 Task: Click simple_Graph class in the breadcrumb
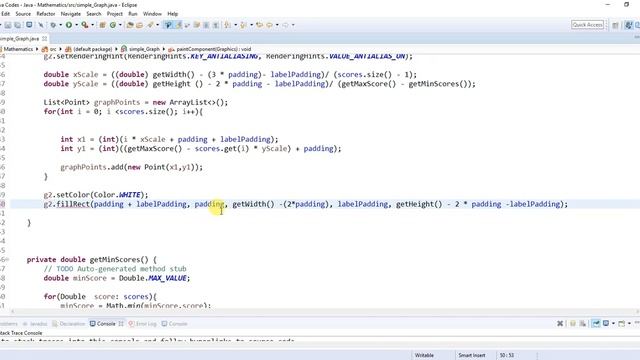[144, 49]
